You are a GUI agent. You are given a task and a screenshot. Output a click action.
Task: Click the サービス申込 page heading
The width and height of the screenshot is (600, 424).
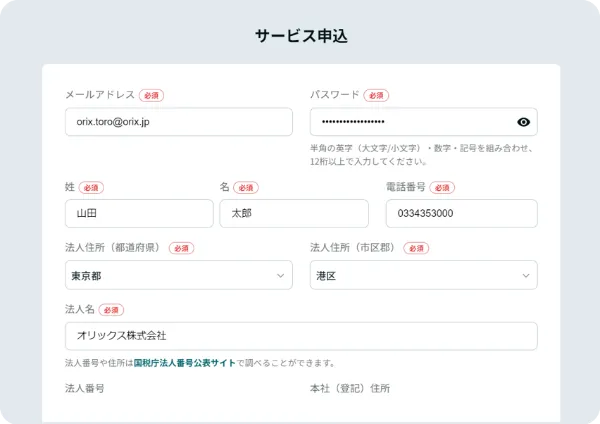point(301,36)
